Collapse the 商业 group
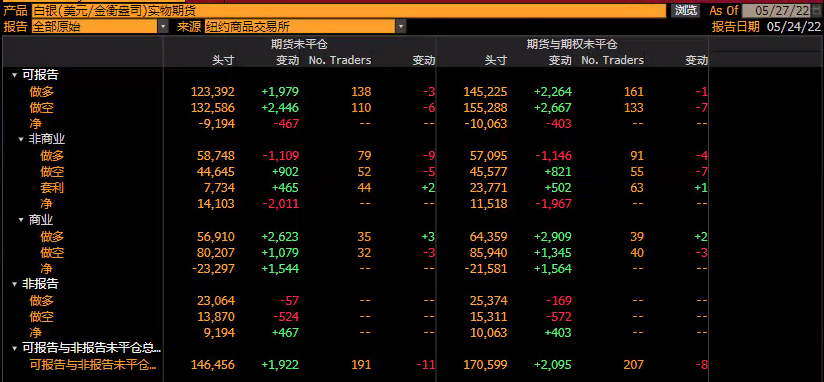 [21, 220]
